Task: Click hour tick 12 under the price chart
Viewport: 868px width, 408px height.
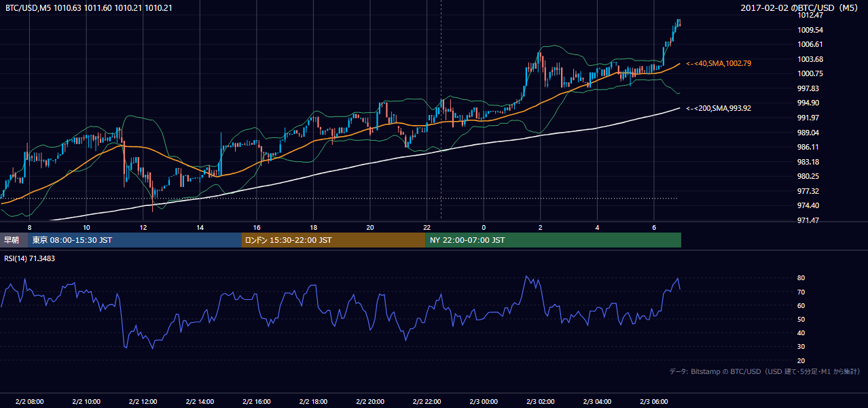Action: tap(143, 227)
